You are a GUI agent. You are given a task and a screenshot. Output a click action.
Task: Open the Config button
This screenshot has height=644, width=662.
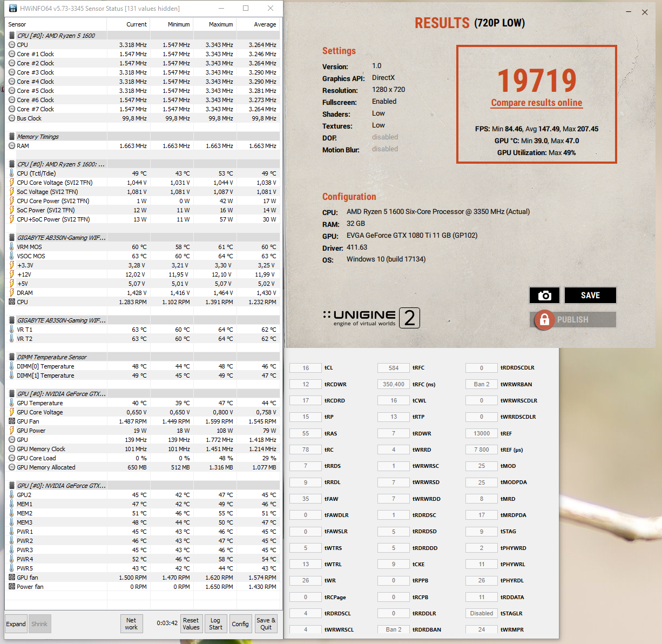[x=240, y=624]
